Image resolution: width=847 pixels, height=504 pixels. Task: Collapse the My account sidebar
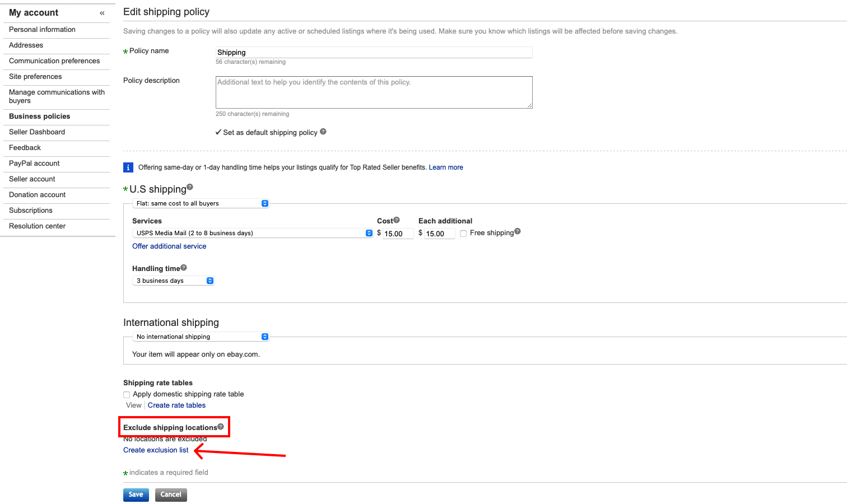click(102, 12)
